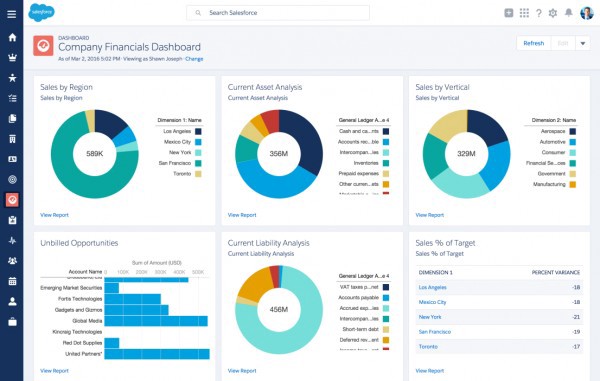The image size is (600, 381).
Task: Click the 356M donut center value
Action: click(279, 154)
